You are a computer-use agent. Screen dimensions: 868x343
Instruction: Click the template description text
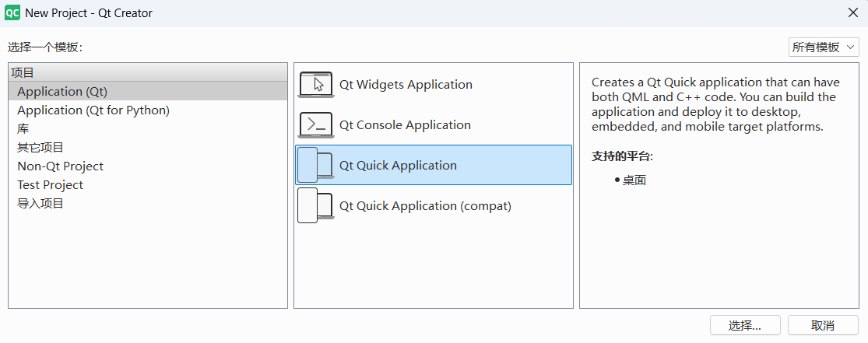pyautogui.click(x=713, y=105)
